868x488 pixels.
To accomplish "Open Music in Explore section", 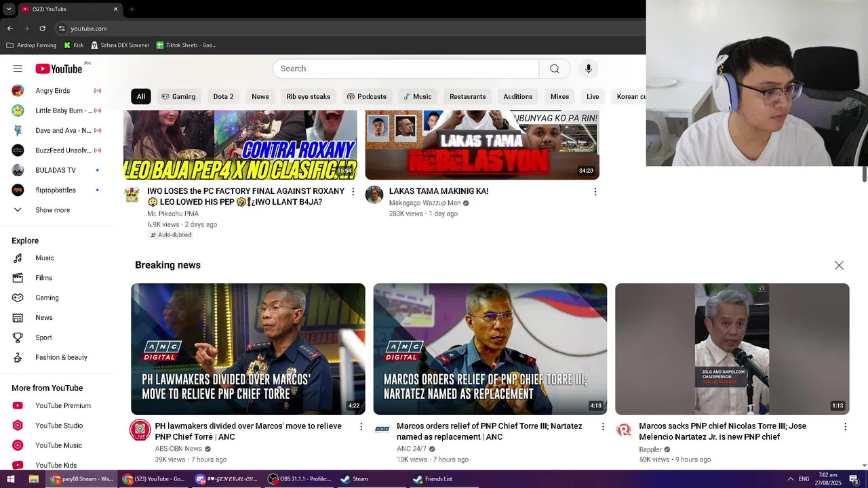I will point(56,258).
